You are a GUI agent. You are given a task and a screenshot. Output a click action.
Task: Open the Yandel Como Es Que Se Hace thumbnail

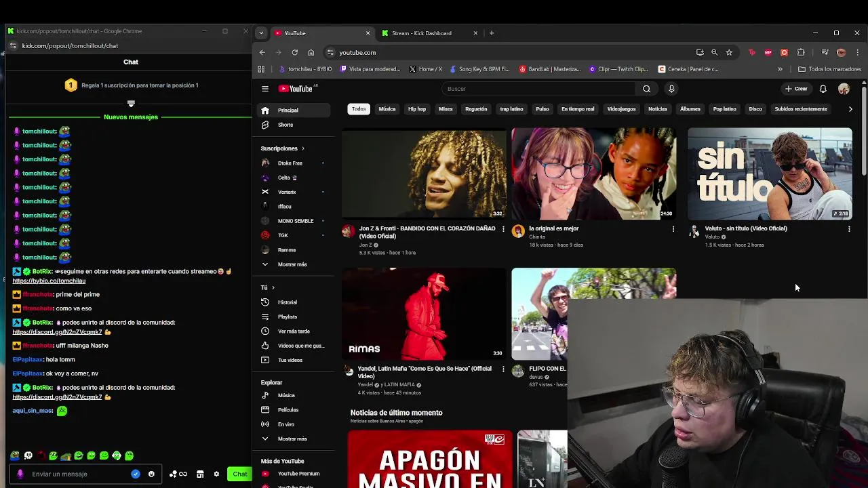[x=424, y=314]
